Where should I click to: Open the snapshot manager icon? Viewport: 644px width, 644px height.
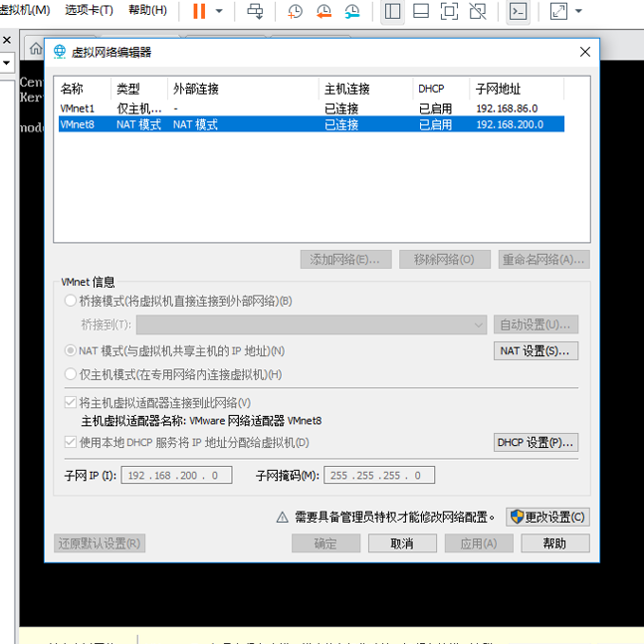pyautogui.click(x=352, y=11)
